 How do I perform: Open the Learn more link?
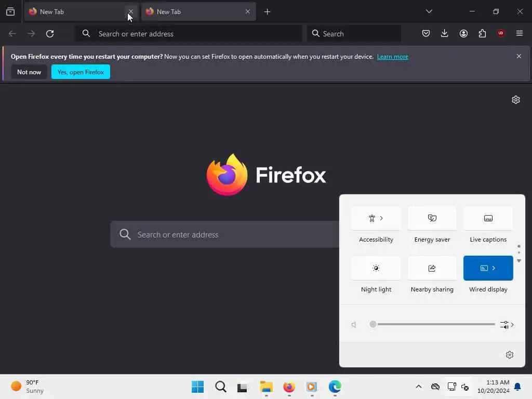[393, 57]
